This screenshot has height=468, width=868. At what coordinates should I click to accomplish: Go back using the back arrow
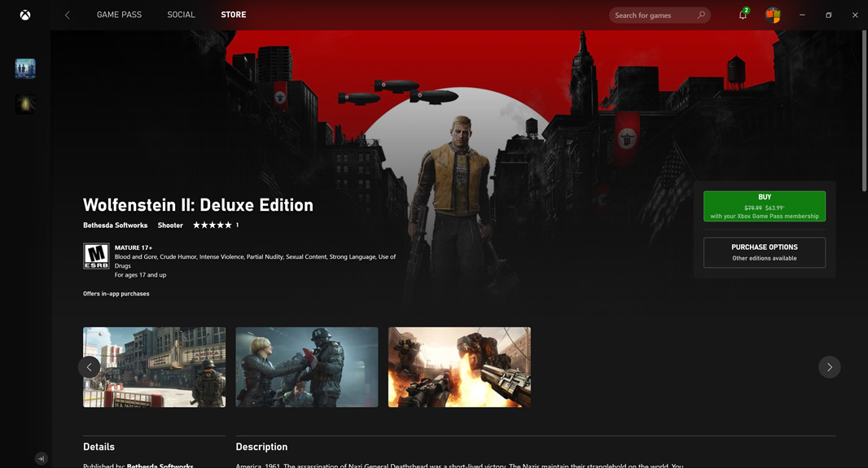coord(68,15)
